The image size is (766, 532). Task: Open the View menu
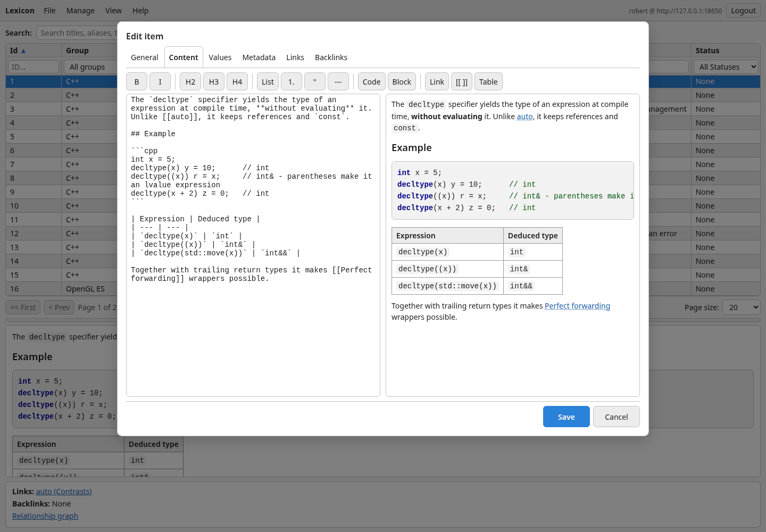tap(113, 11)
